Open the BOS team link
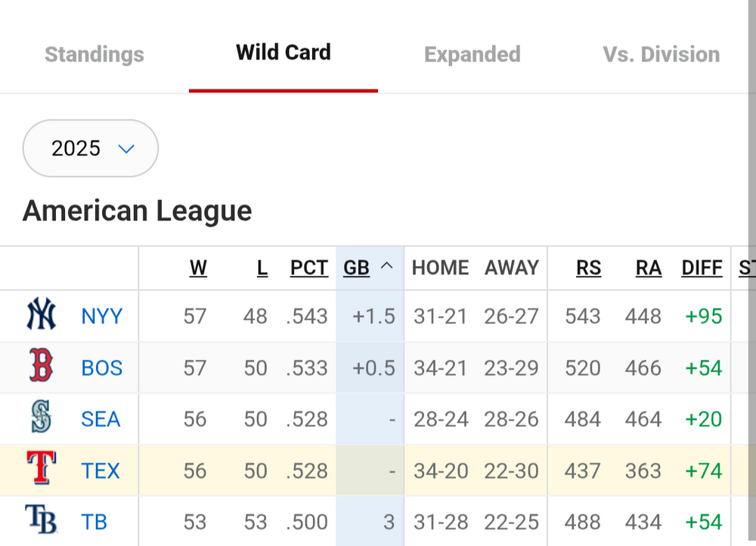 [102, 368]
